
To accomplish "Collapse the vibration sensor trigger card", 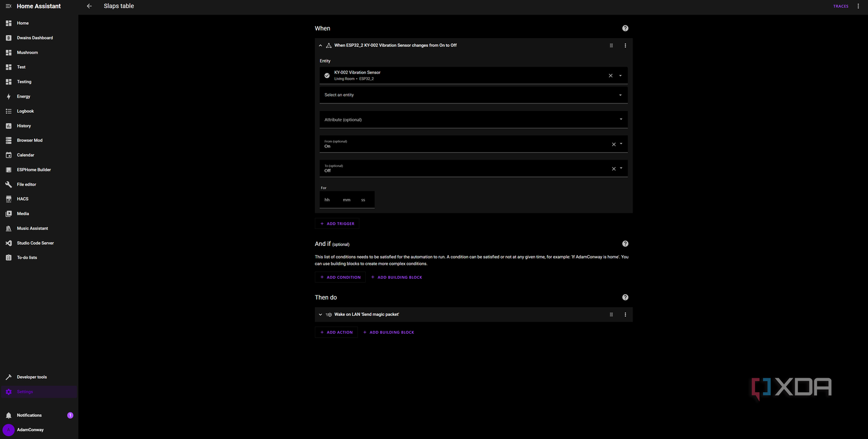I will 321,46.
